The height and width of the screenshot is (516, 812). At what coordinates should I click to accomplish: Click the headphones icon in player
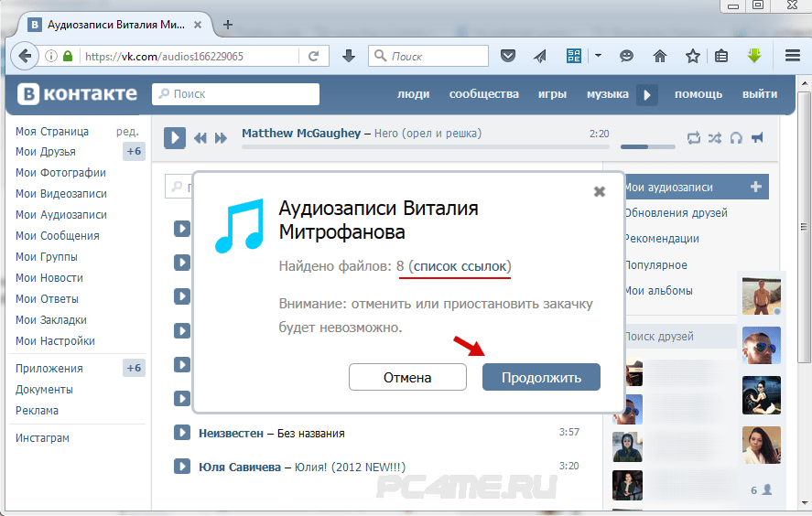click(x=736, y=138)
